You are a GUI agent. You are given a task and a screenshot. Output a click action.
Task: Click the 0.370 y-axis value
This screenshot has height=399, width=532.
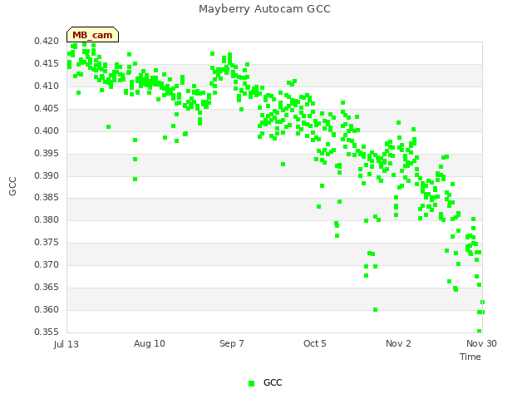tap(47, 264)
